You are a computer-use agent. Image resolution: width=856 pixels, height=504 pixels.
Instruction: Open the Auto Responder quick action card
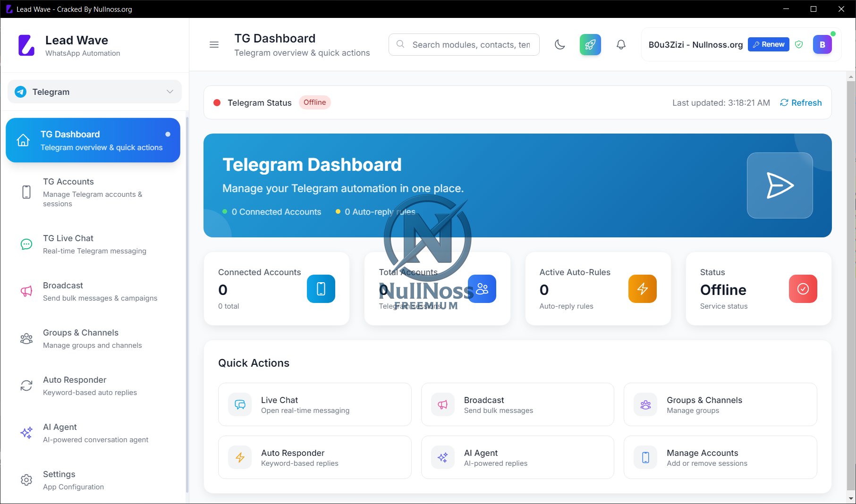coord(315,457)
